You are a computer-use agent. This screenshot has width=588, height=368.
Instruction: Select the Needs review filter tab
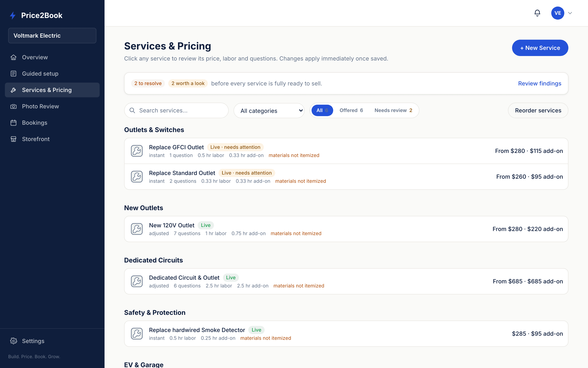393,110
